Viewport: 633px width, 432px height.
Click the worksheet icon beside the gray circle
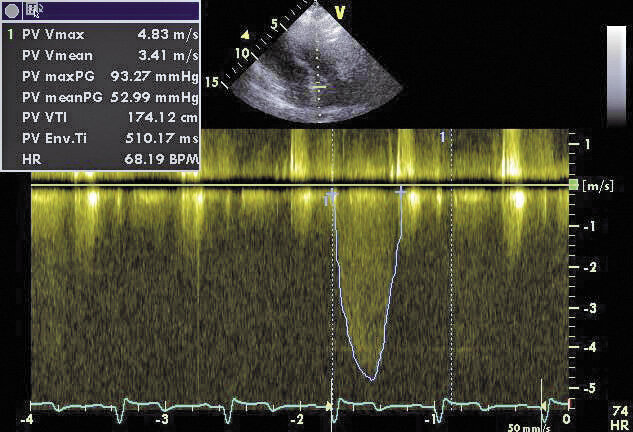(33, 11)
